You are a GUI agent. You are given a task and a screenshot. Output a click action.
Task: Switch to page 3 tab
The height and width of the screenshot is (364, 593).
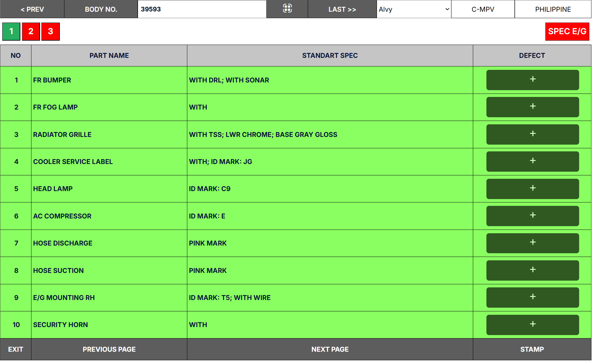[x=51, y=31]
